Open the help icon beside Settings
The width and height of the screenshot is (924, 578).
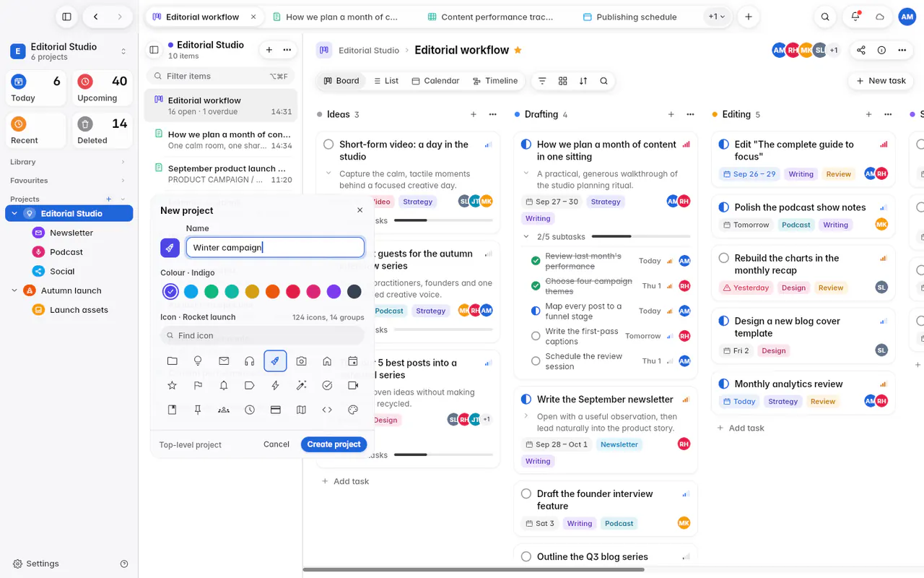[x=124, y=564]
